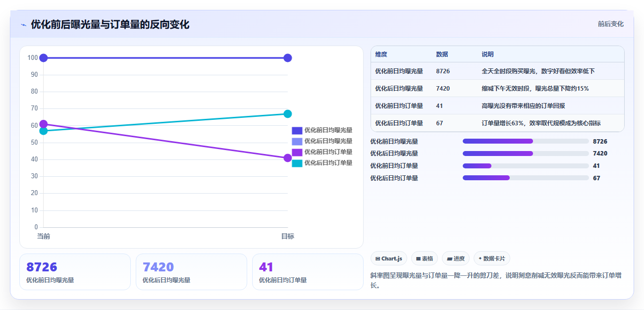Click the description 高曝光没有带来相应的订单回报
Viewport: 644px width, 310px height.
(x=523, y=106)
